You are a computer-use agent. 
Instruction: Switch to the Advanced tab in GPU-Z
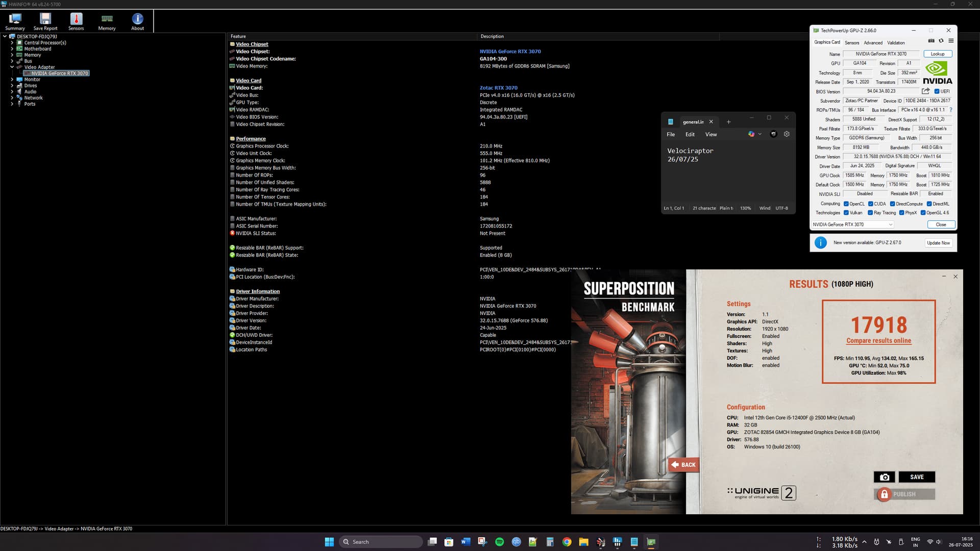click(x=873, y=43)
